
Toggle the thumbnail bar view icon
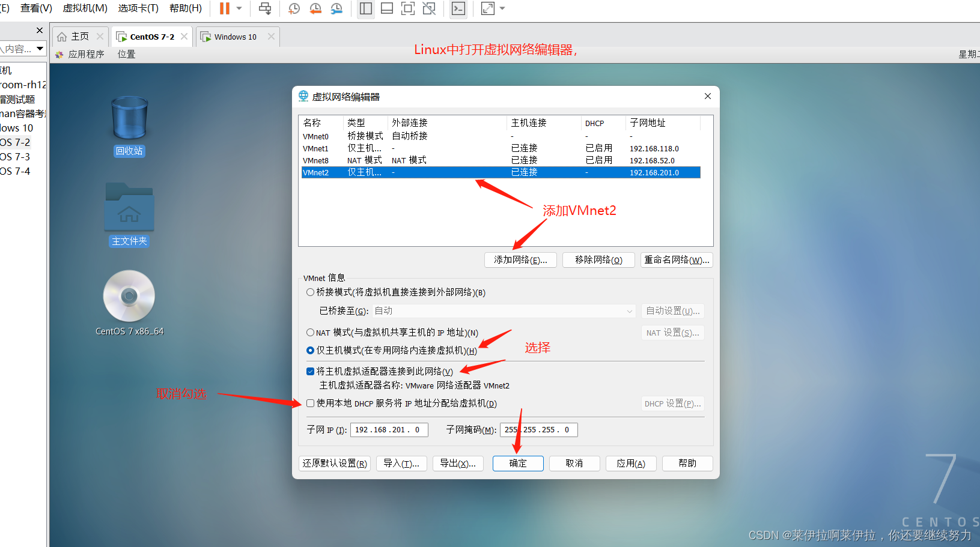(x=387, y=8)
